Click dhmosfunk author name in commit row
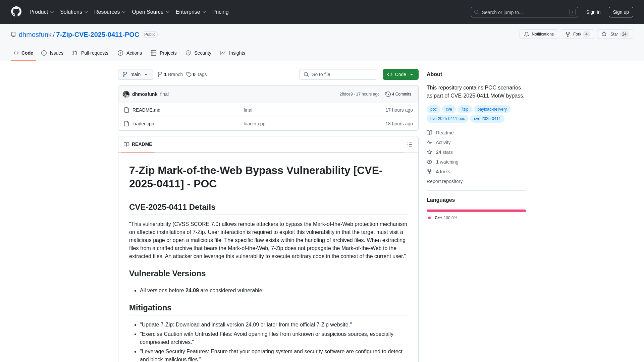This screenshot has width=644, height=362. point(145,94)
